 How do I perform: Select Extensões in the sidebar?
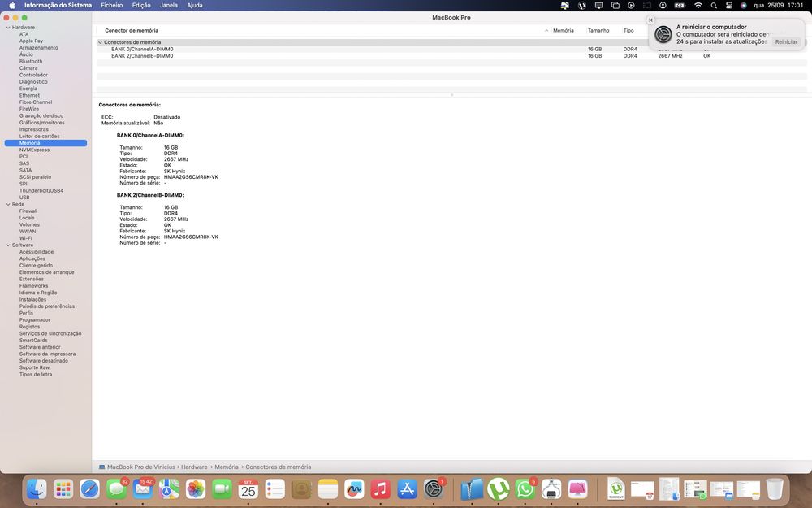pyautogui.click(x=32, y=279)
